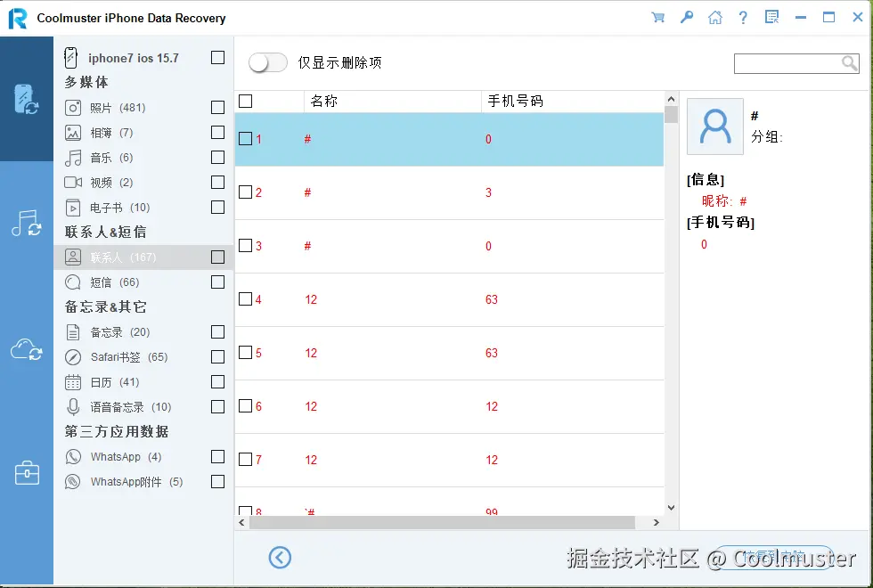Switch to the cloud recovery icon on the left
873x588 pixels.
point(27,347)
